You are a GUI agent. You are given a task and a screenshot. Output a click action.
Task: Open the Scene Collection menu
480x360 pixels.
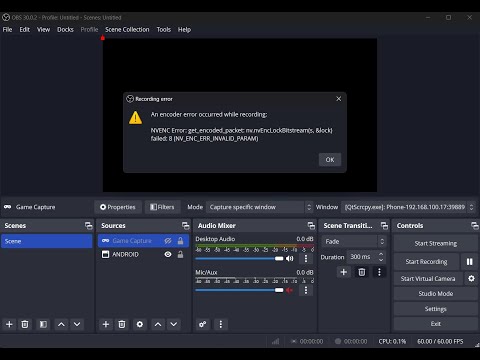point(127,30)
